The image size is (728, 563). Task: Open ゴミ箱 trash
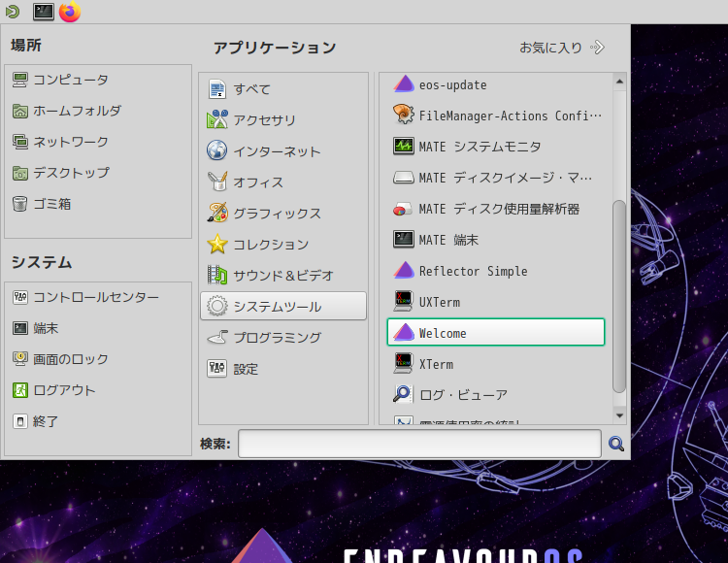(x=98, y=204)
